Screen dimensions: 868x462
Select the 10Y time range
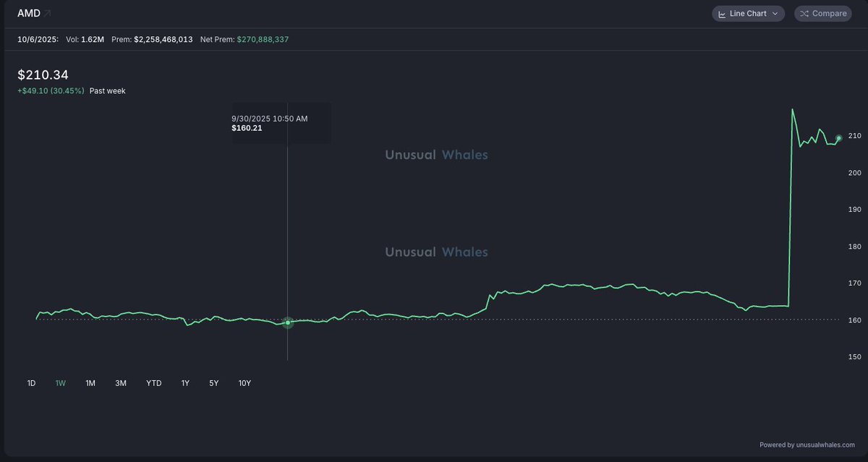pyautogui.click(x=244, y=383)
